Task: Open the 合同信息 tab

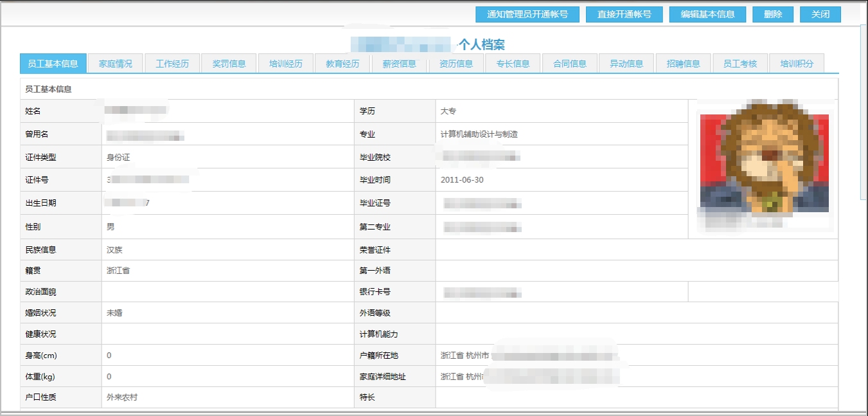Action: [569, 64]
